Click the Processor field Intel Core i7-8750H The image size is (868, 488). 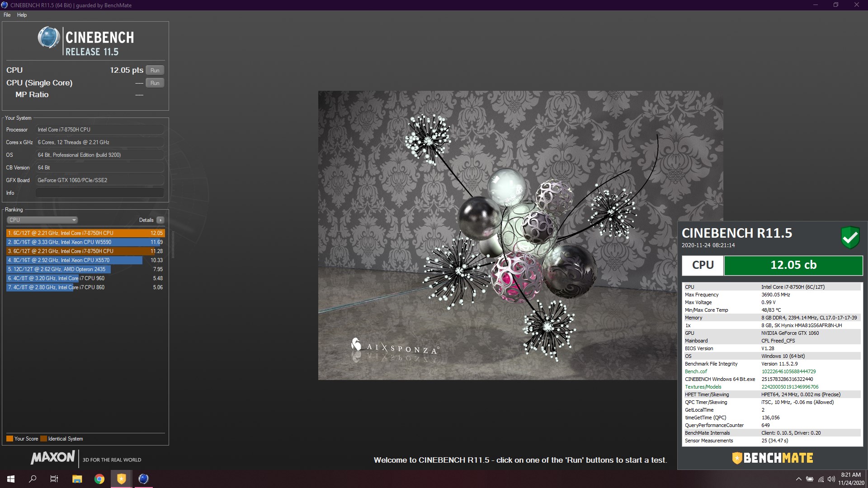(x=100, y=130)
